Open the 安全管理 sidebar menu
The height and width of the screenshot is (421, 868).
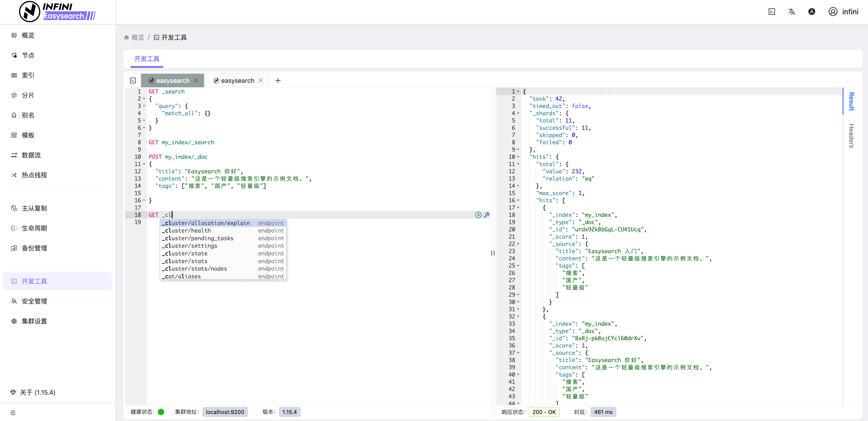click(x=34, y=301)
